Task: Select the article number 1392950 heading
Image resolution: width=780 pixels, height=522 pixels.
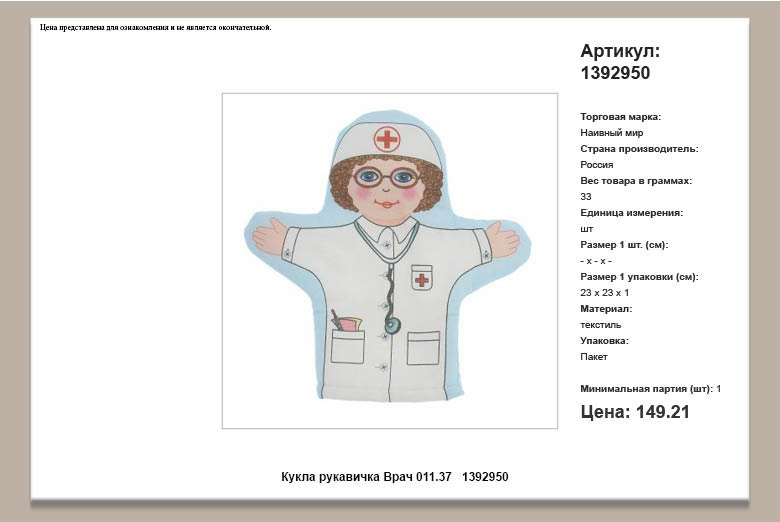Action: tap(615, 73)
